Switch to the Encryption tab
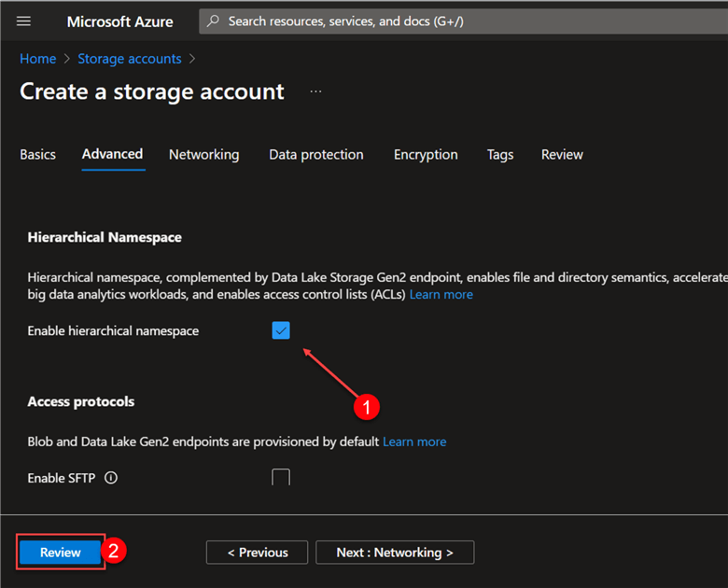Viewport: 728px width, 588px height. pyautogui.click(x=426, y=155)
